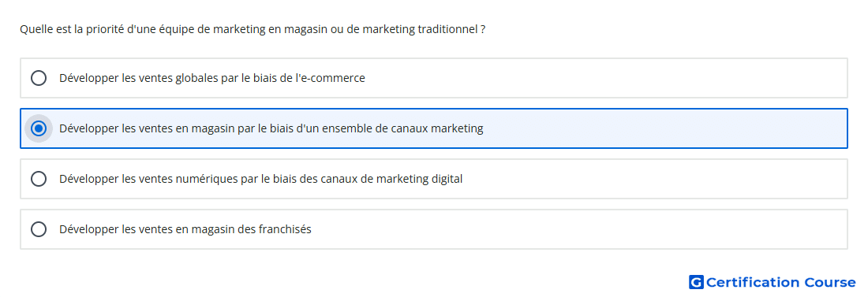Click the text 'Développer les ventes en magasin des franchisés'
The height and width of the screenshot is (297, 868).
[x=185, y=229]
